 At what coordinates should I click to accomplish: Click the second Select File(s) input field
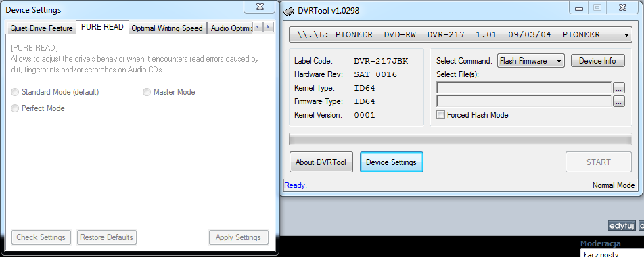(524, 101)
